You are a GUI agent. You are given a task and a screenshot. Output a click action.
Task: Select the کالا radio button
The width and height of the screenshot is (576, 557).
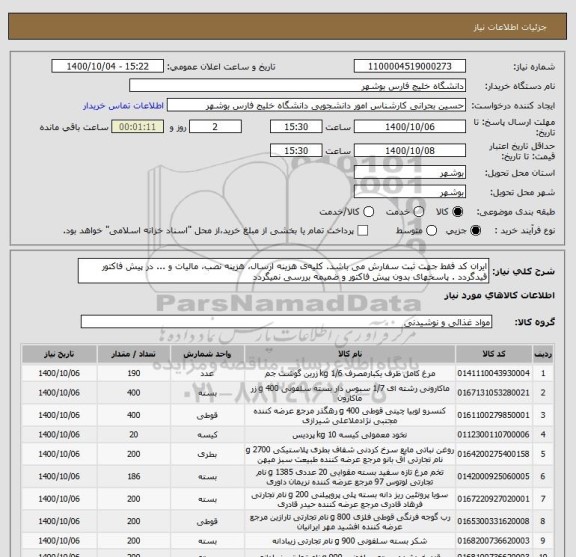[x=458, y=212]
